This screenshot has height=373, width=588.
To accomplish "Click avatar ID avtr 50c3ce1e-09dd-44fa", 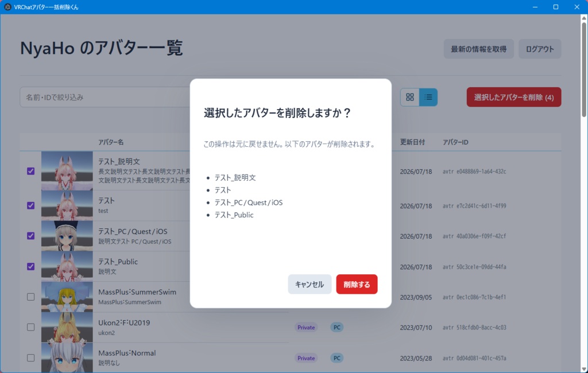I will pyautogui.click(x=474, y=267).
